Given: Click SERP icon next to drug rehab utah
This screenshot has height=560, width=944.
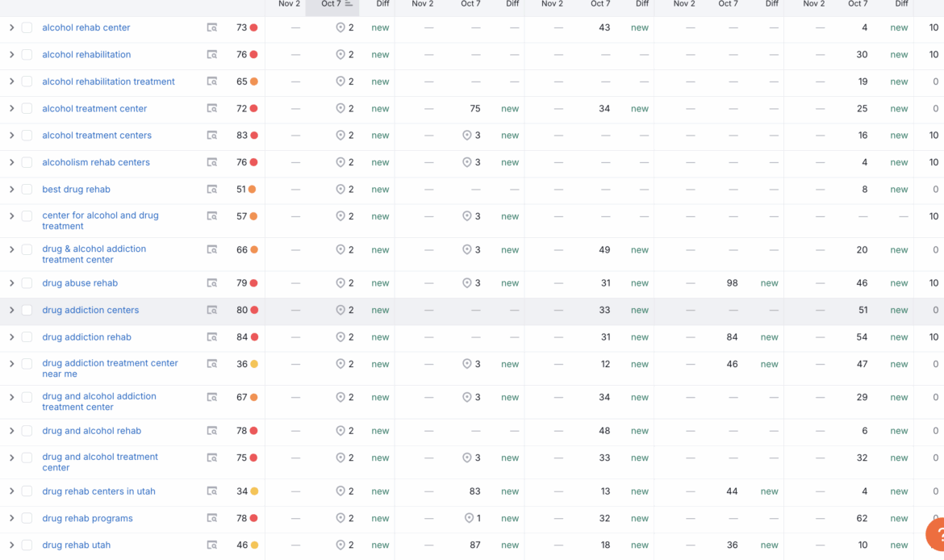Looking at the screenshot, I should click(212, 545).
